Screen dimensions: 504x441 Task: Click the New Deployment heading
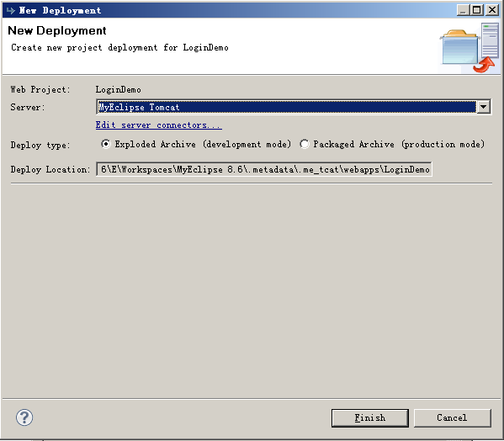(57, 30)
